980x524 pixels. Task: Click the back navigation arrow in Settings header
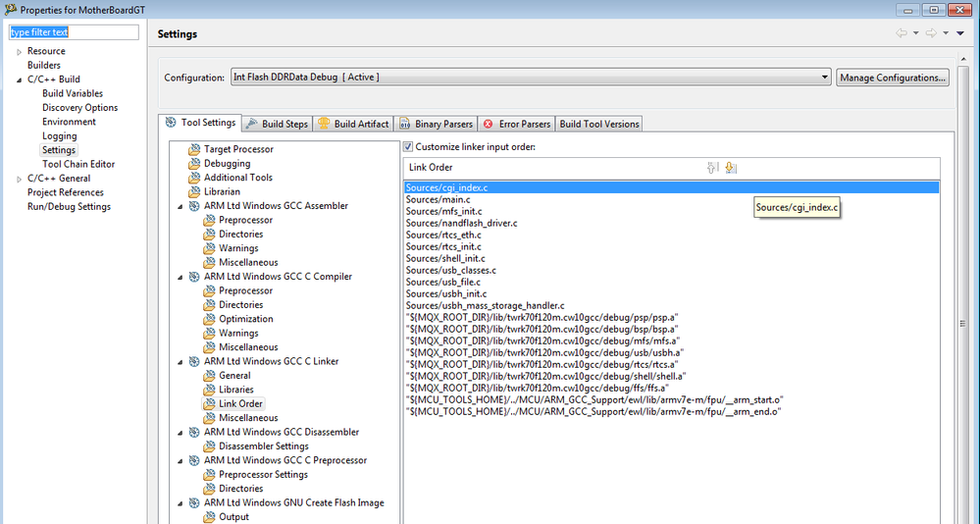click(902, 33)
